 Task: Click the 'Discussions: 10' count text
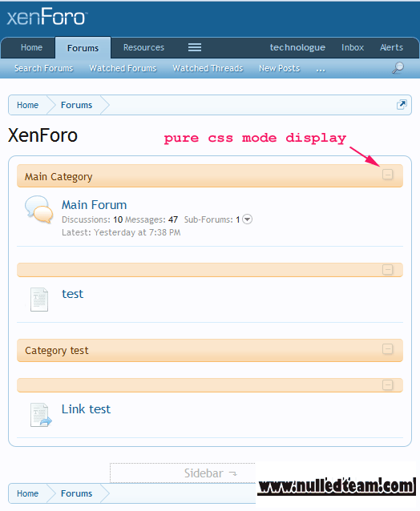click(x=92, y=219)
